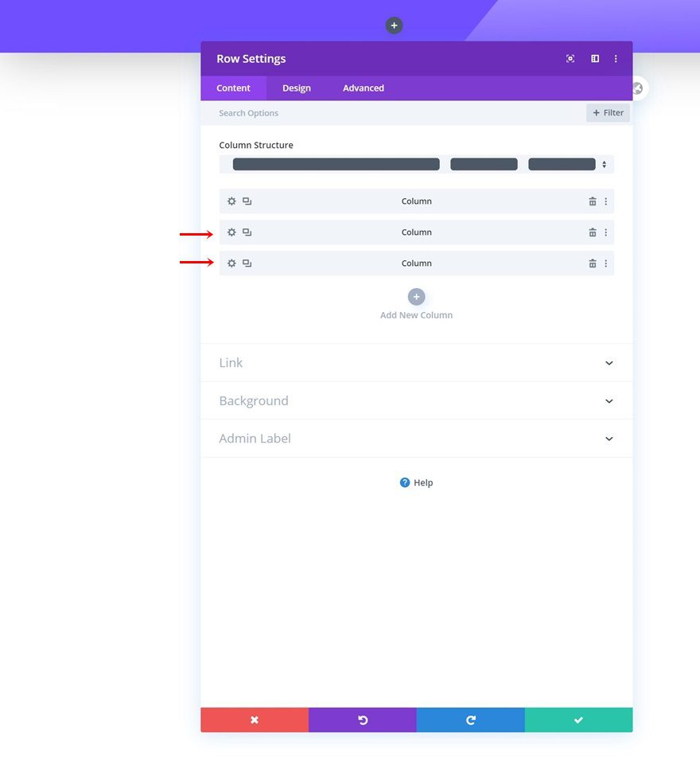Open settings gear for the third Column
The width and height of the screenshot is (700, 776).
(231, 263)
